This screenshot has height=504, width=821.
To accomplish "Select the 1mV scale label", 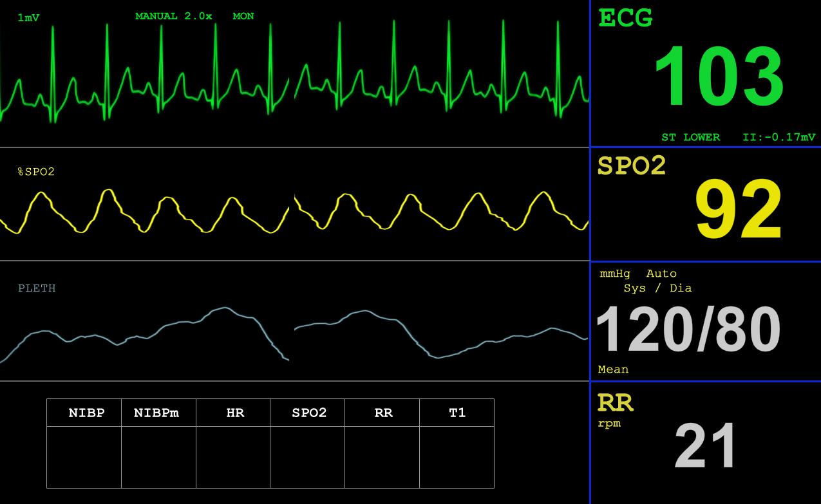I will [28, 18].
